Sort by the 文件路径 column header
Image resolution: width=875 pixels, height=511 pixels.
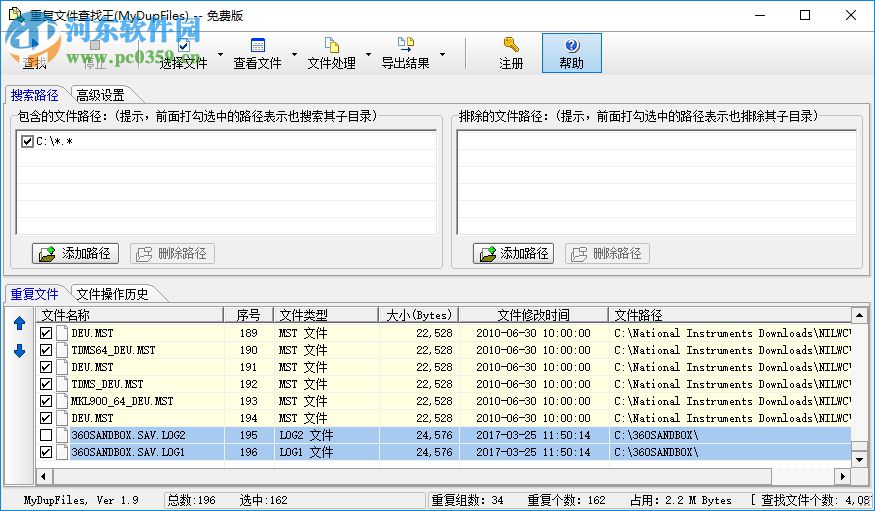(x=730, y=315)
